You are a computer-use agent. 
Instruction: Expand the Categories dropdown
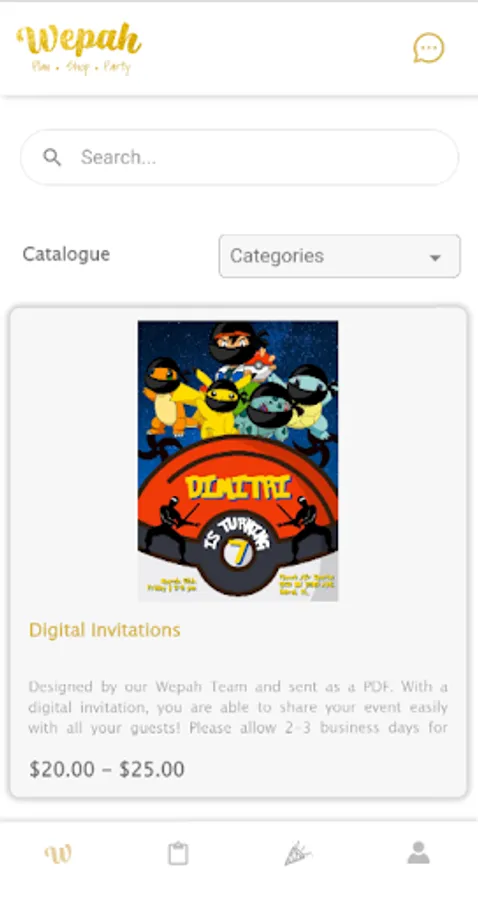pyautogui.click(x=339, y=256)
